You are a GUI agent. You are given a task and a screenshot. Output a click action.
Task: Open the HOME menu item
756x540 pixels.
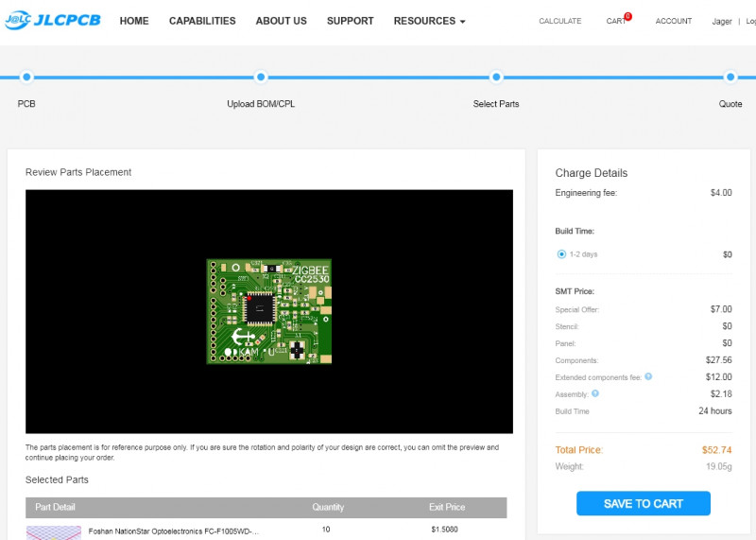pyautogui.click(x=134, y=21)
